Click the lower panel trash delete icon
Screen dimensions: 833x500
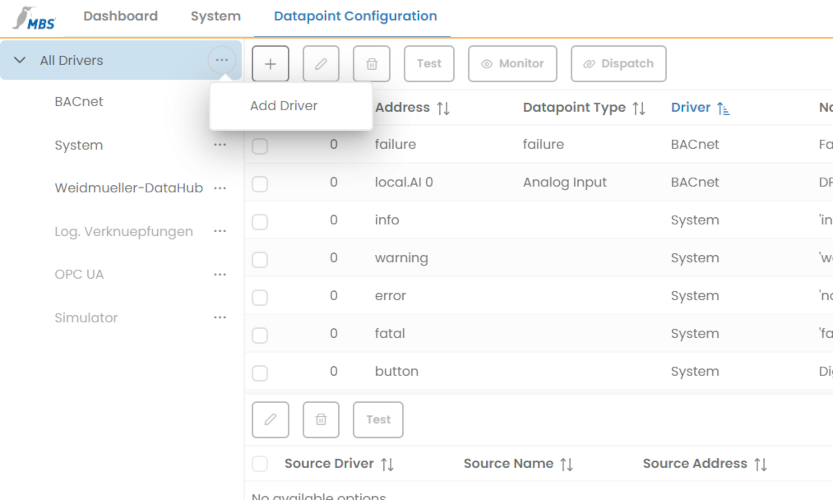click(321, 420)
